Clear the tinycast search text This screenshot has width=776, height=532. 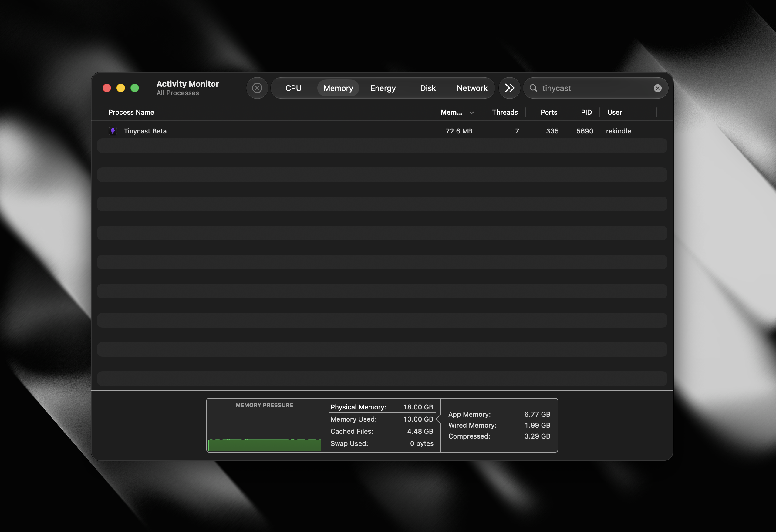(657, 88)
